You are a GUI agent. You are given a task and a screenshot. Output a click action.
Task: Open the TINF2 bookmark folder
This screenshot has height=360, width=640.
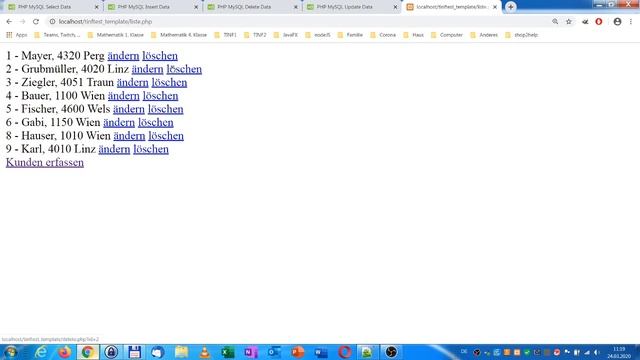point(255,35)
